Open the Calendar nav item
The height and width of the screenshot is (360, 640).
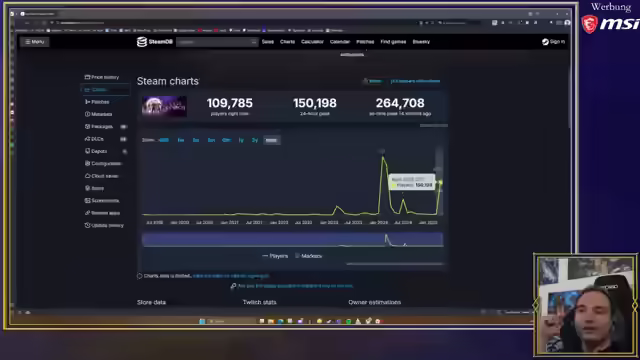pos(340,42)
